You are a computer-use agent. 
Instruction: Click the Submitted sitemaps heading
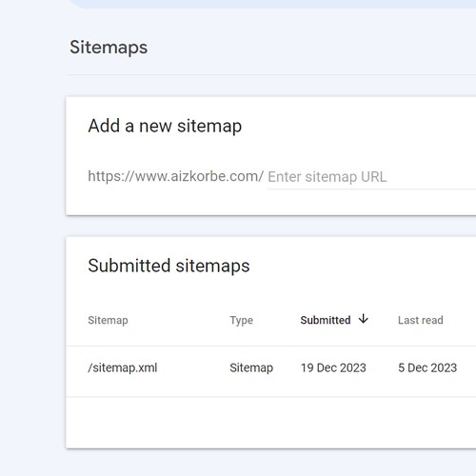(x=169, y=266)
